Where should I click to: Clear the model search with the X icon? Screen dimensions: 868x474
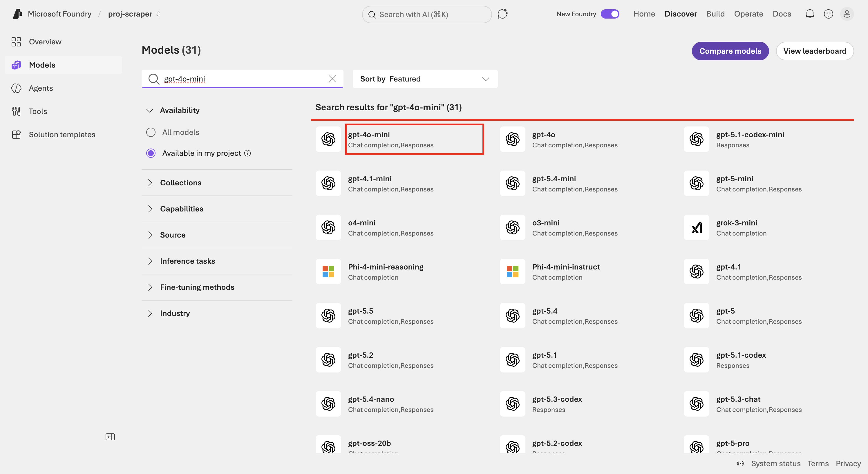coord(332,79)
